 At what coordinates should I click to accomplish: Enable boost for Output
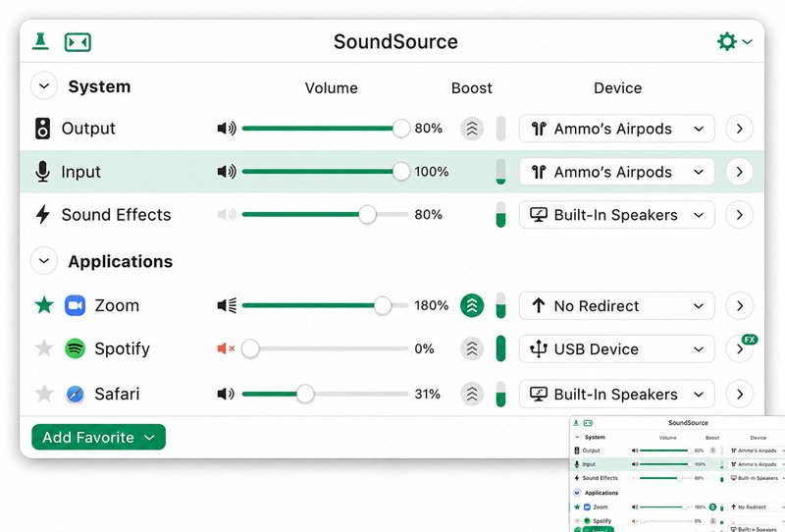point(472,129)
